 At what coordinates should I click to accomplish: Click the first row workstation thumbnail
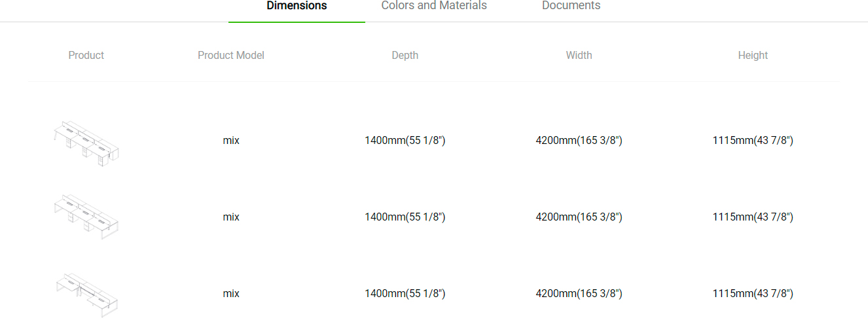(x=86, y=142)
